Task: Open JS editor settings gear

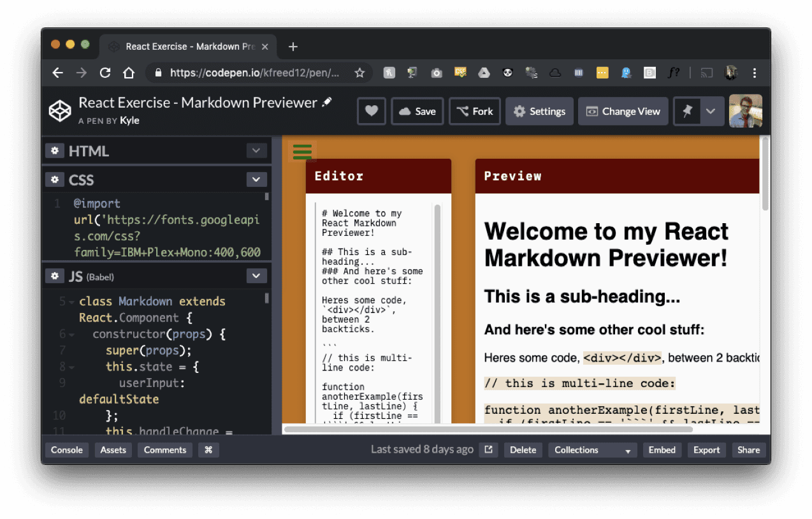Action: point(55,275)
